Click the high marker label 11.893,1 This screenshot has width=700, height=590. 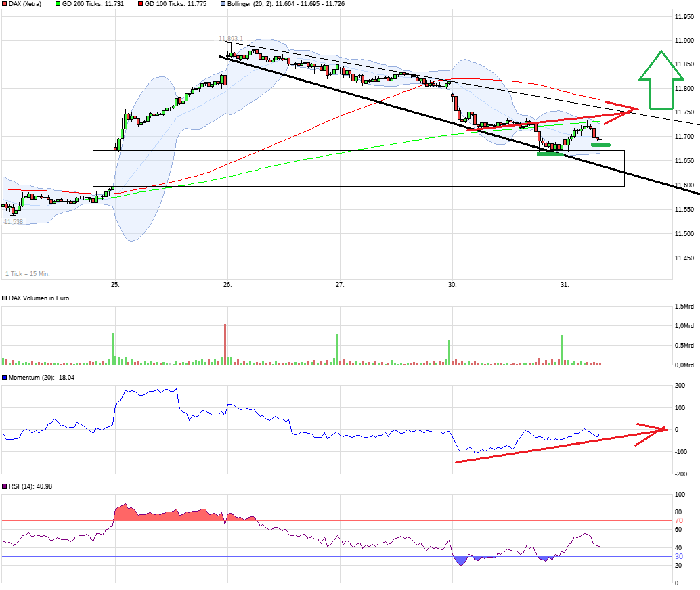tap(231, 39)
